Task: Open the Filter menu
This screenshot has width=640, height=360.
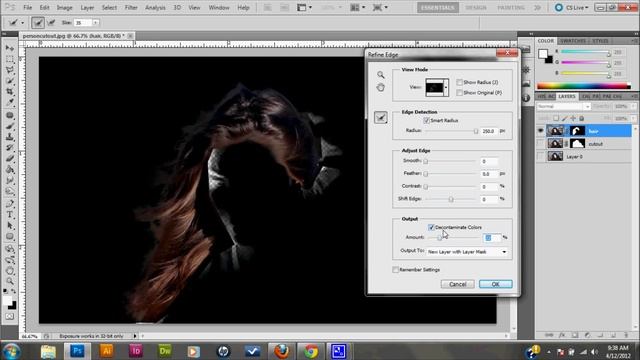Action: tap(131, 7)
